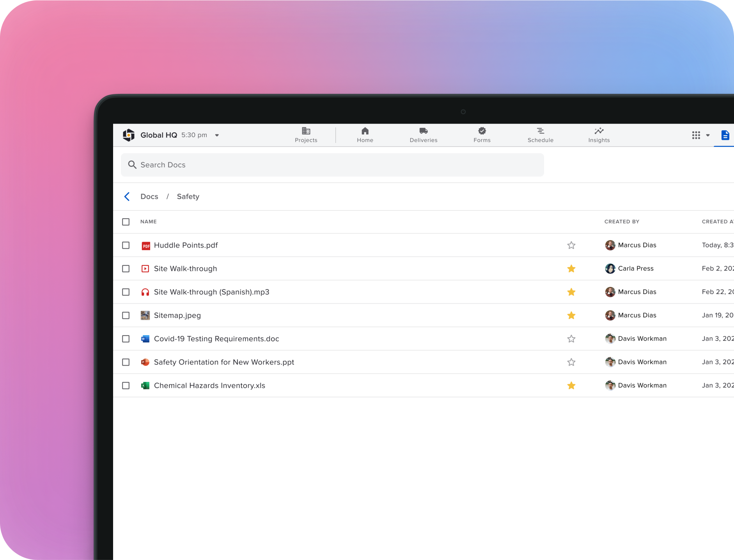The height and width of the screenshot is (560, 734).
Task: Switch to the Schedule tab
Action: pyautogui.click(x=541, y=135)
